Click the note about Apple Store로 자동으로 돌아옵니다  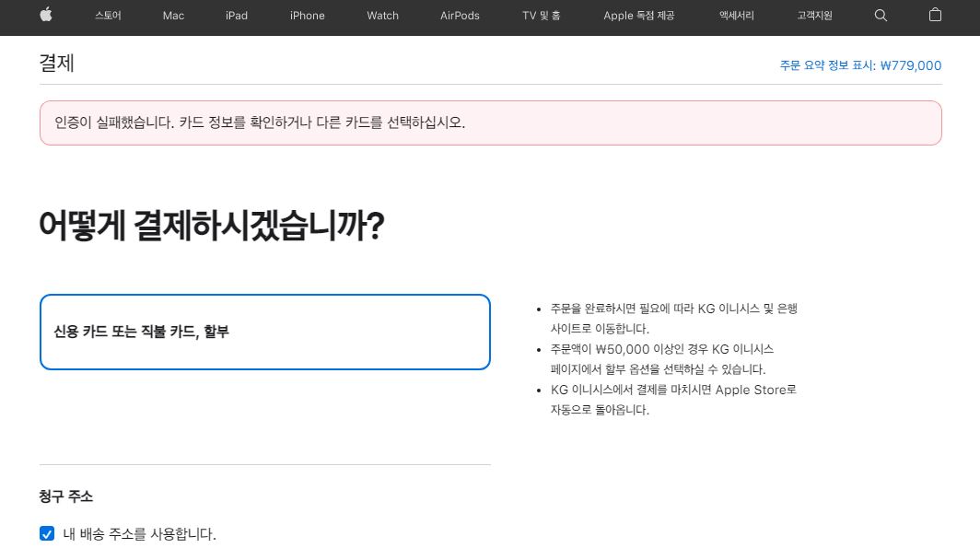pyautogui.click(x=674, y=400)
